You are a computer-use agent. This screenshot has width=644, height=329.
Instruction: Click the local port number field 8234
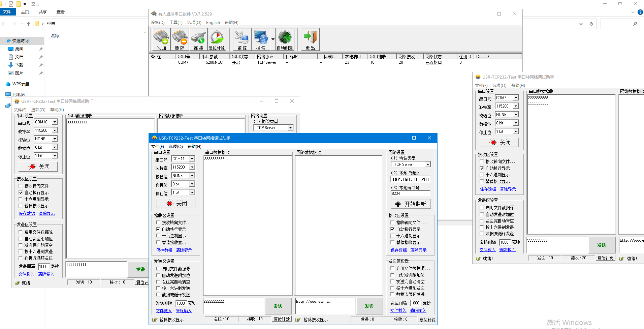(x=410, y=193)
